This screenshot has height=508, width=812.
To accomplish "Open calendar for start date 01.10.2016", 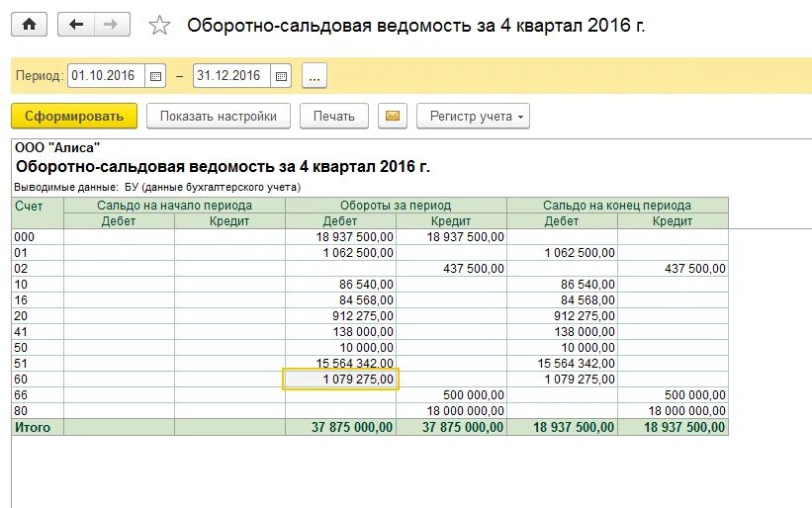I will [155, 76].
